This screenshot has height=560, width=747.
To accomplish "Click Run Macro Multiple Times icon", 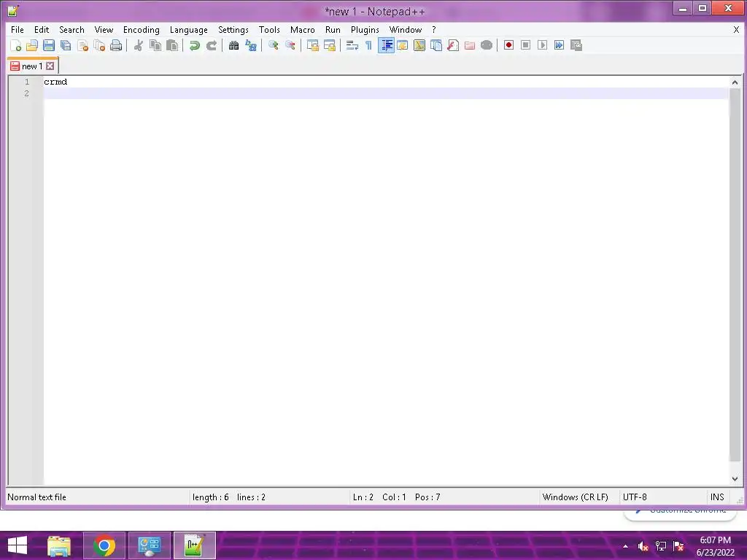I will tap(559, 45).
